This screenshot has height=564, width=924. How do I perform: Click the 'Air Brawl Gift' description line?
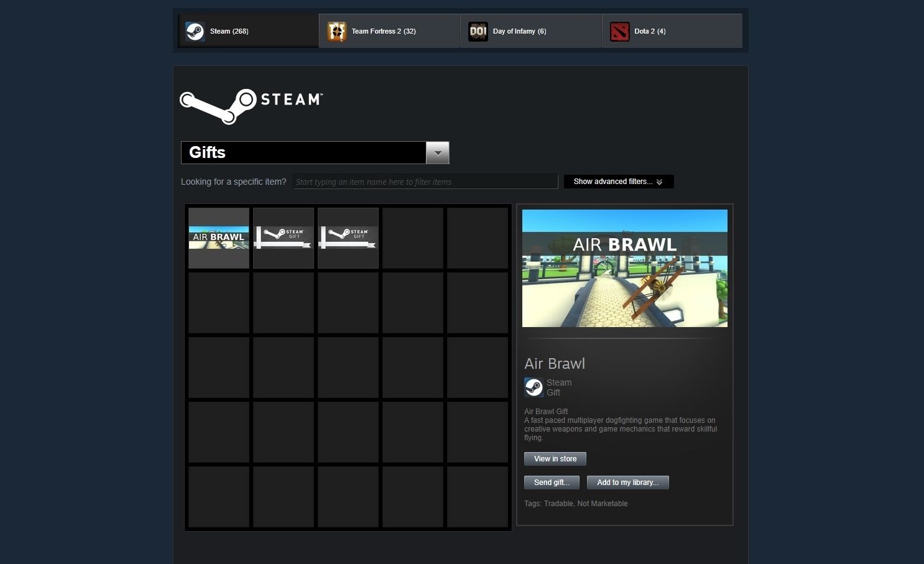[546, 412]
